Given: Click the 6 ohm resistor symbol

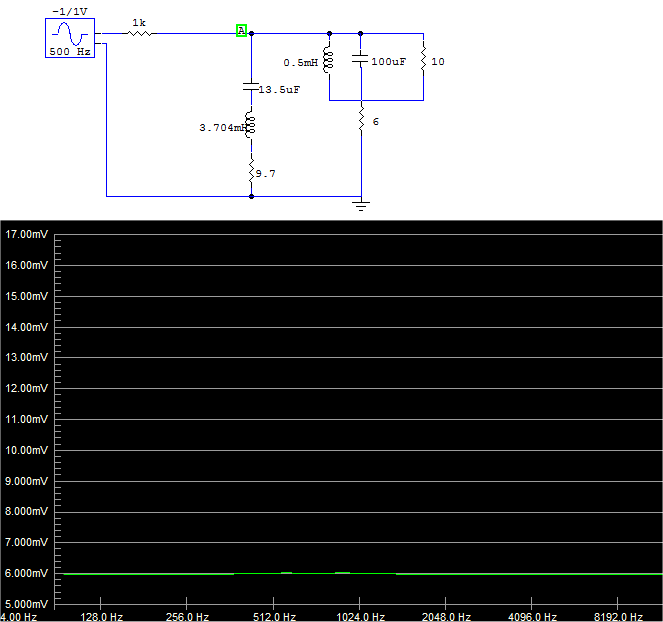Looking at the screenshot, I should point(361,120).
